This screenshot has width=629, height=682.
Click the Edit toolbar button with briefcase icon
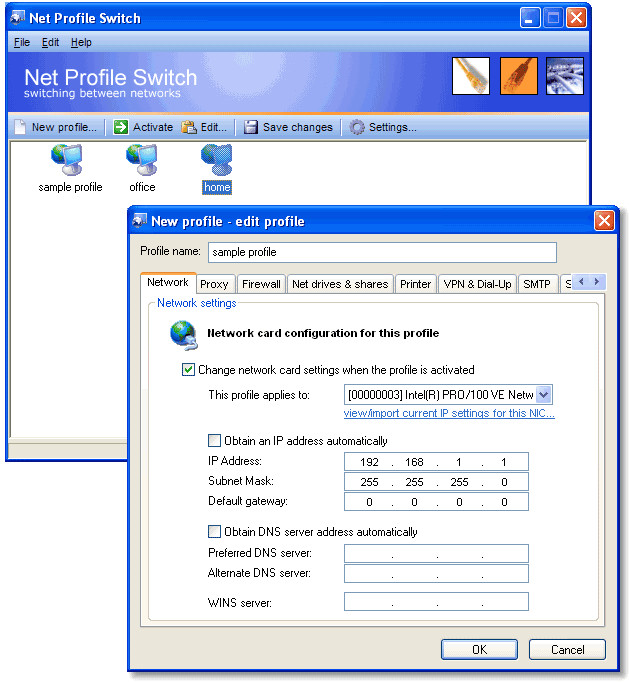[x=204, y=127]
